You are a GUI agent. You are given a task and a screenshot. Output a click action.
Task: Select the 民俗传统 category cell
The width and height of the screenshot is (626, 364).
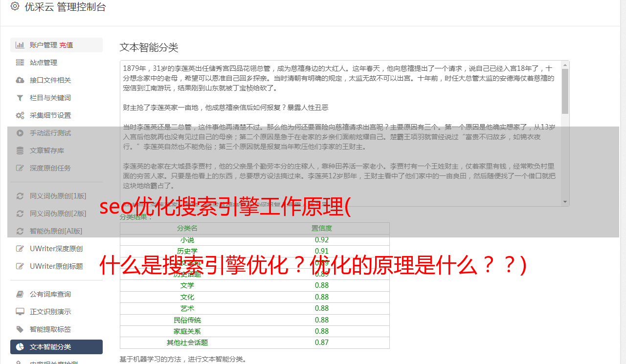187,320
